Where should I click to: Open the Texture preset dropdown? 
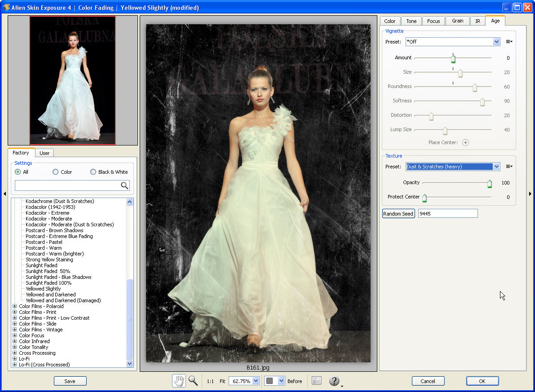[x=496, y=167]
